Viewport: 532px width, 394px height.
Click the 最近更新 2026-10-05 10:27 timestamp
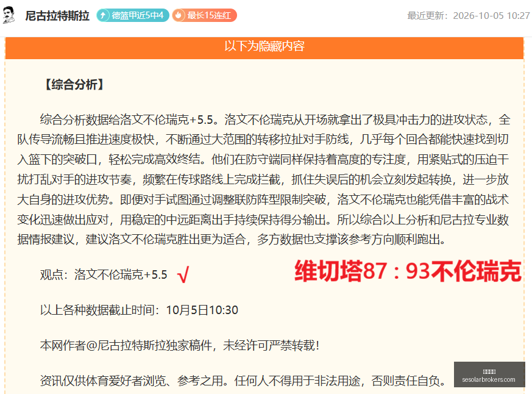468,16
